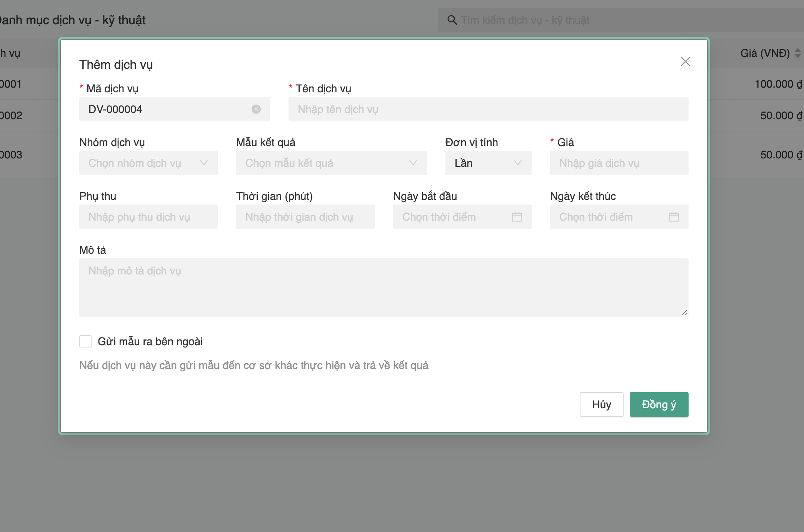Sort by Giá (VNĐ) column arrows
The image size is (804, 532).
[x=797, y=53]
